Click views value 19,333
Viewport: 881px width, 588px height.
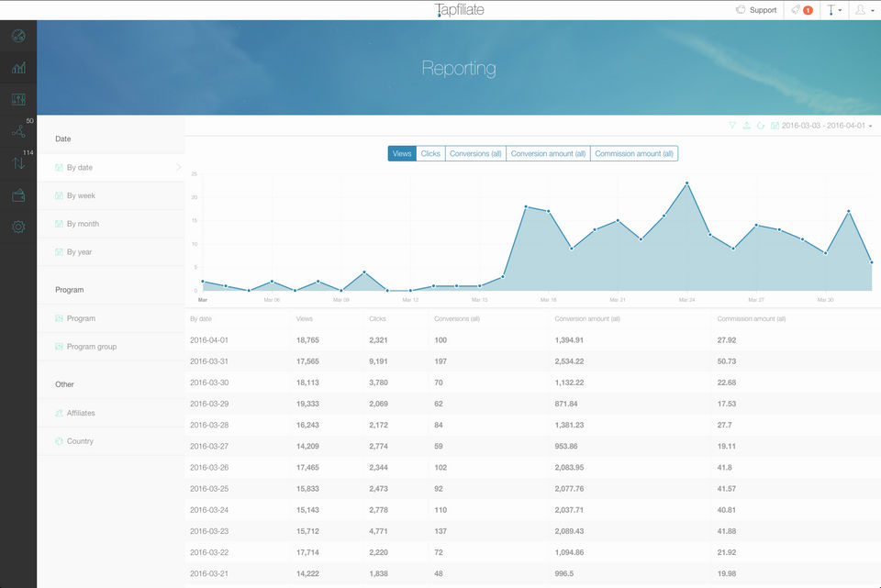[x=307, y=404]
